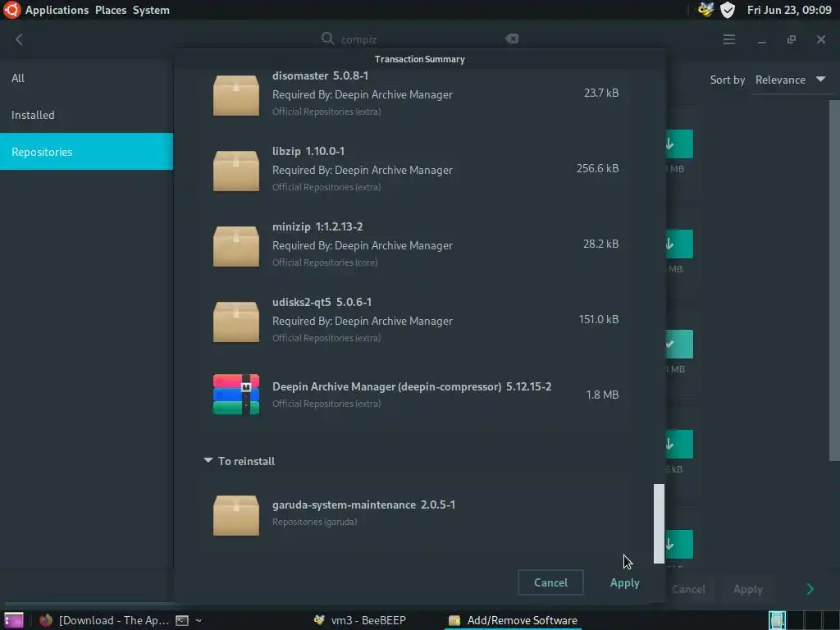The width and height of the screenshot is (840, 630).
Task: Click the Transaction Summary title
Action: pyautogui.click(x=419, y=59)
